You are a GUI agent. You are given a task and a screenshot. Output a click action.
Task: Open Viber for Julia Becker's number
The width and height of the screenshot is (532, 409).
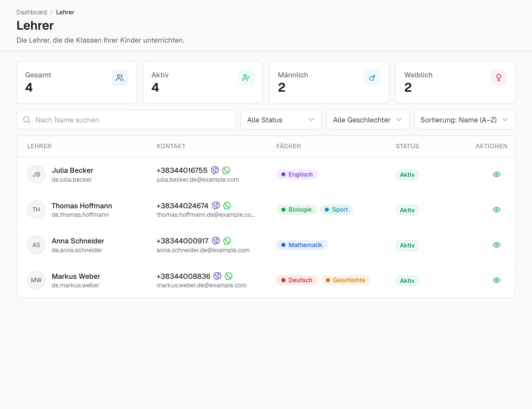click(215, 170)
